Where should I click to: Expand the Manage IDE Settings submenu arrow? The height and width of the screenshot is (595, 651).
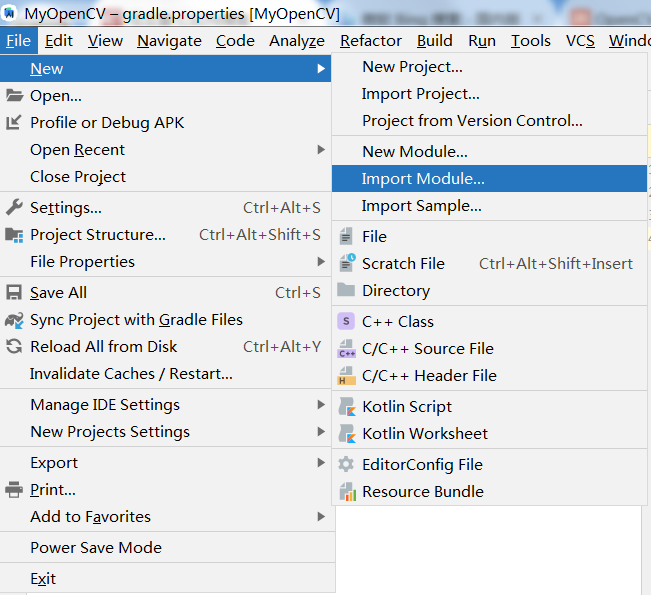[x=321, y=404]
